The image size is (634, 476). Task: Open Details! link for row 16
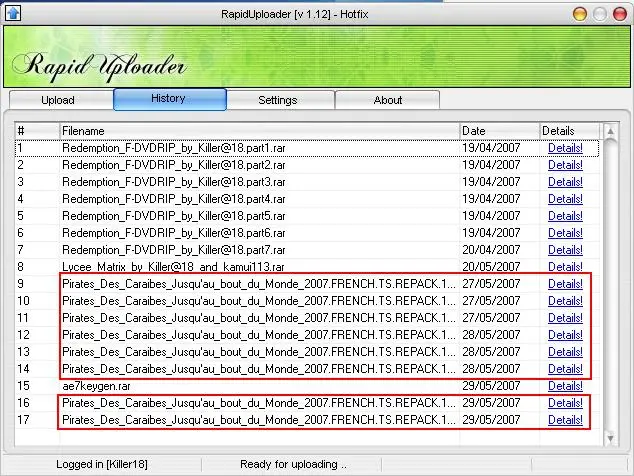pos(565,403)
